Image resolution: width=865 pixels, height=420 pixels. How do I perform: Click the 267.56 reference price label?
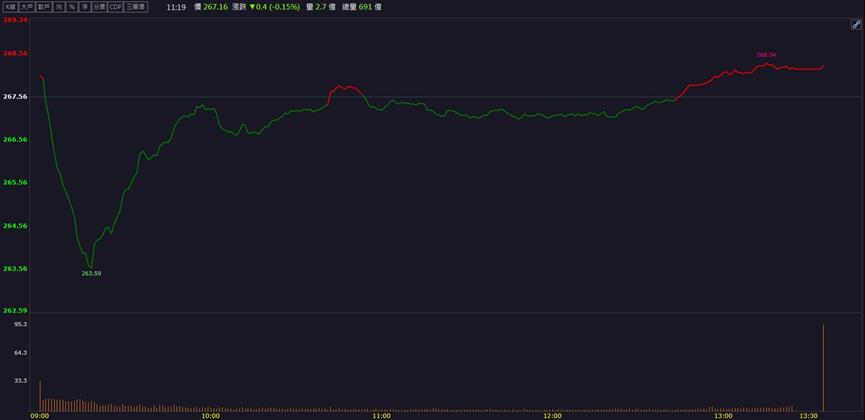click(15, 97)
